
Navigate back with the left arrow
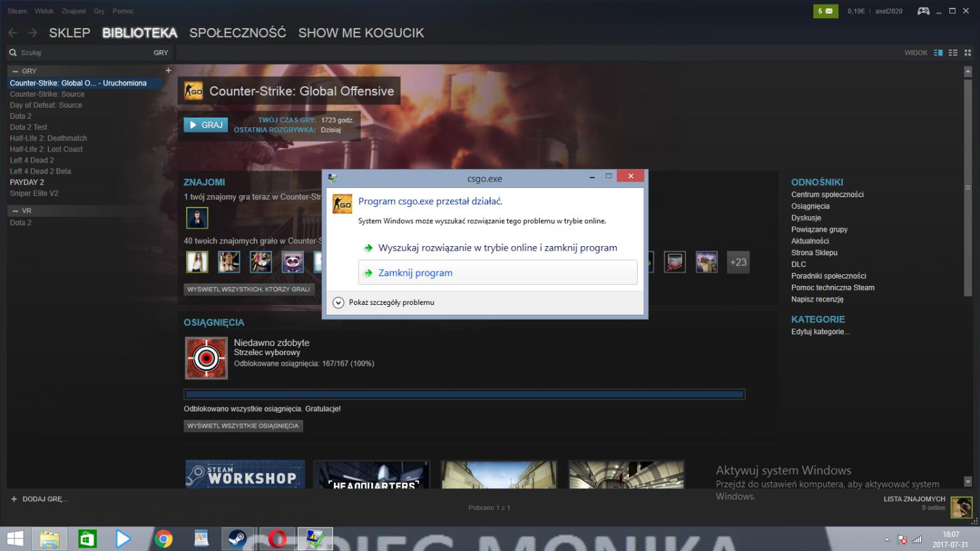pos(12,33)
